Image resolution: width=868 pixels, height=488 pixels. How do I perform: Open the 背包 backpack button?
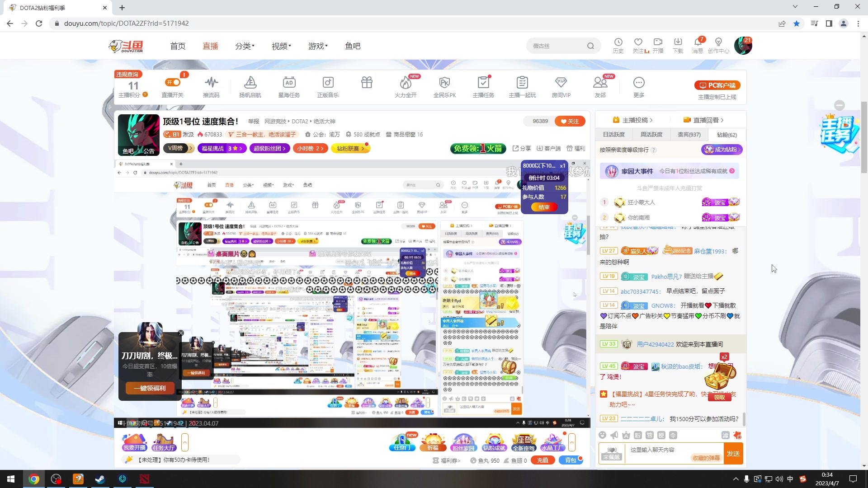click(x=571, y=460)
